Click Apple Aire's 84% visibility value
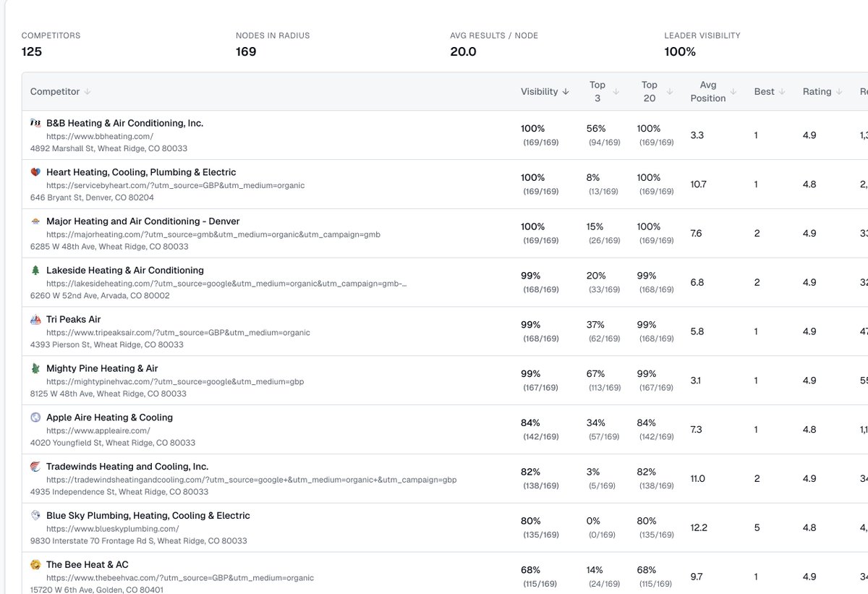Image resolution: width=868 pixels, height=594 pixels. pos(530,423)
